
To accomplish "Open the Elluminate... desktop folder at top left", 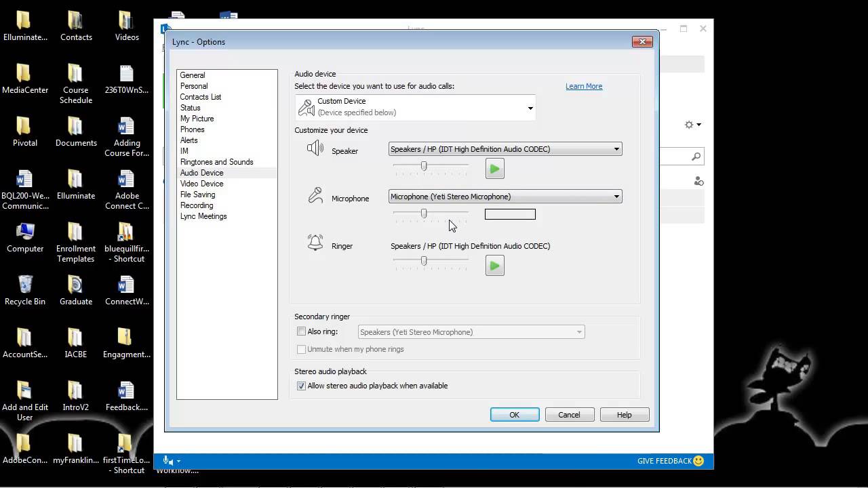I will [24, 26].
